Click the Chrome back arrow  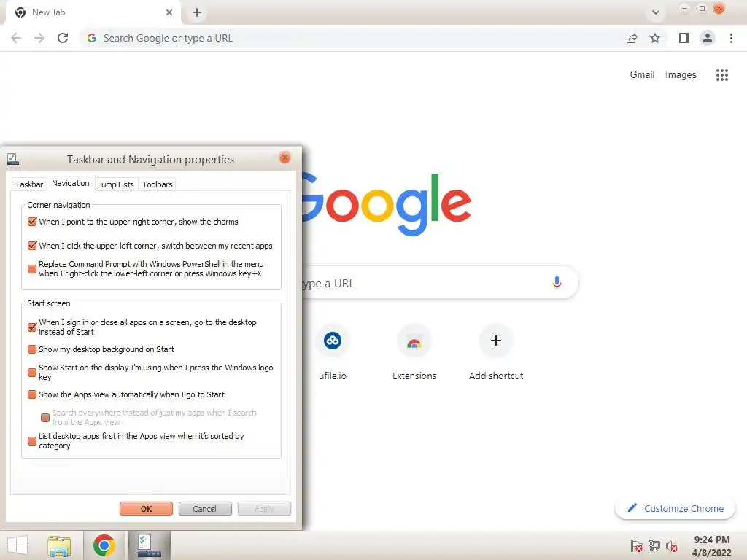16,38
